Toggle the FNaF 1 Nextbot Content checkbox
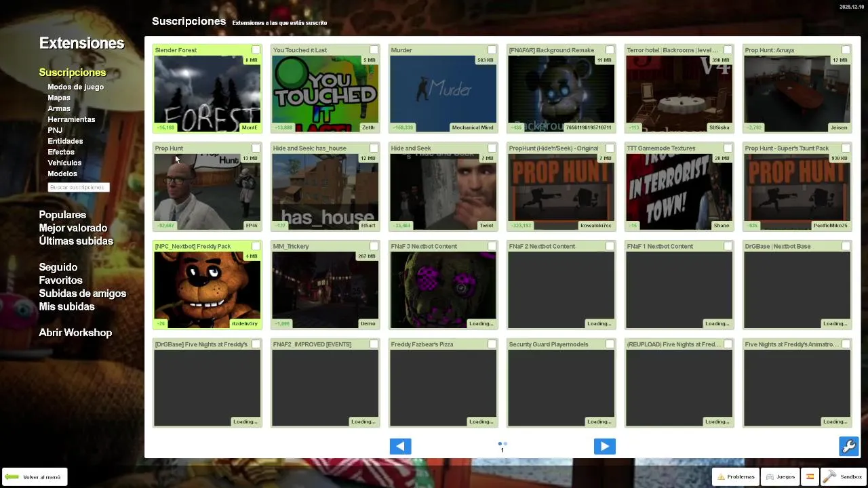The image size is (868, 488). tap(728, 246)
